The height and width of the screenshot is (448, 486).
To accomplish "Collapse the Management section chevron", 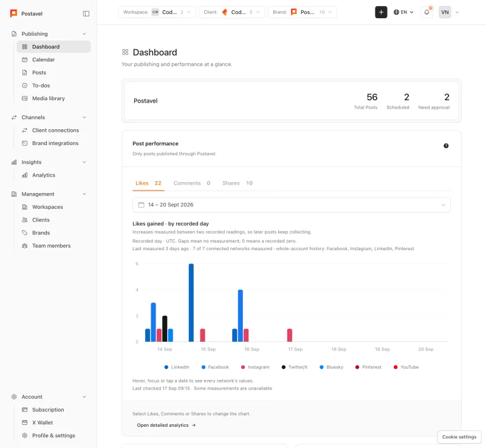I will click(84, 194).
